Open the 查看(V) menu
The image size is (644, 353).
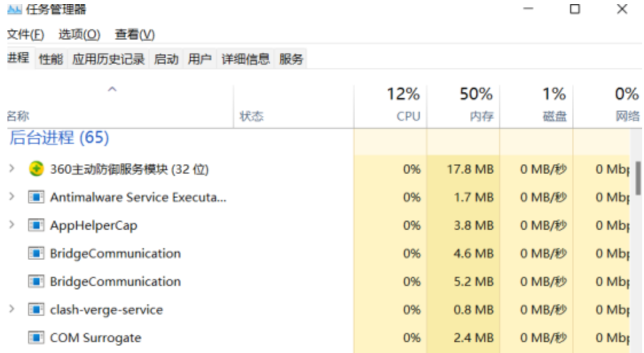point(135,34)
